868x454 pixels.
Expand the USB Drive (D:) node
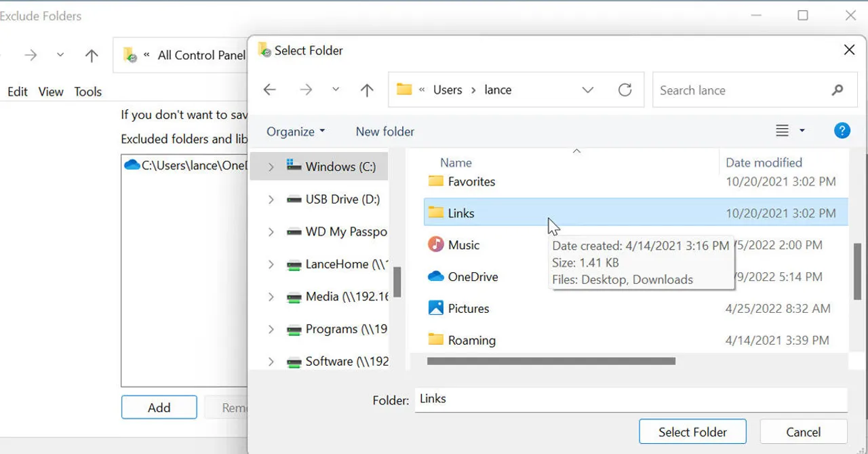click(x=271, y=200)
